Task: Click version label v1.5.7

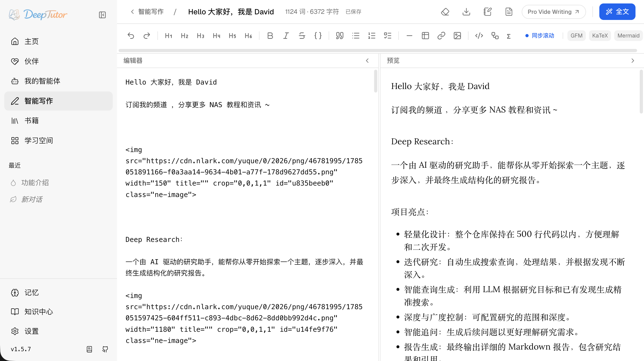Action: point(21,349)
